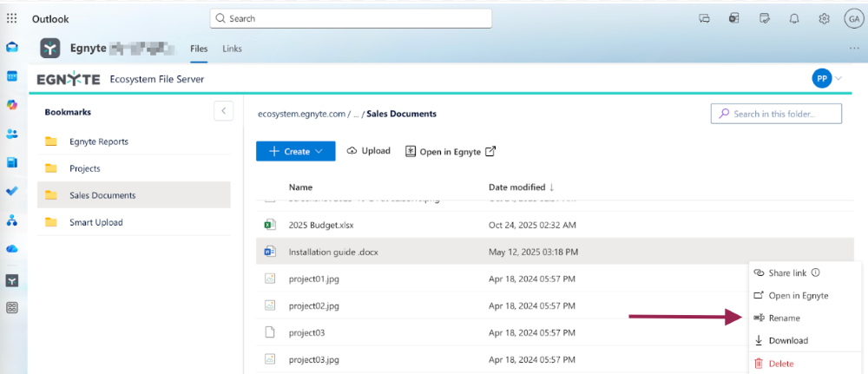Open the Egnyte add-in sidebar icon
This screenshot has width=868, height=374.
click(12, 280)
